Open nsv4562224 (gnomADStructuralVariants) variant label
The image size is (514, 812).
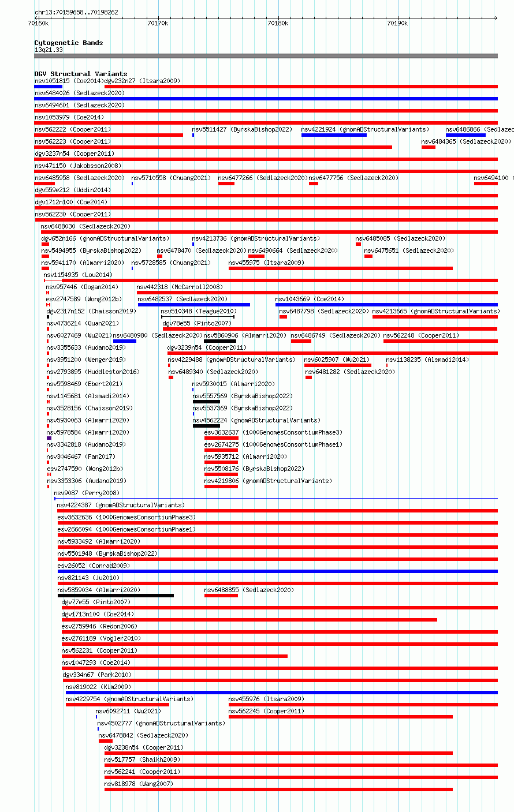click(x=256, y=420)
